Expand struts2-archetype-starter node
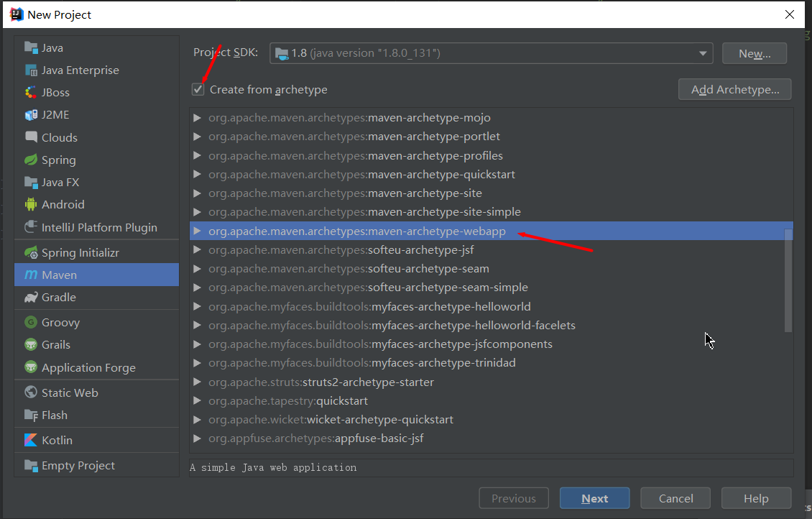 coord(197,382)
